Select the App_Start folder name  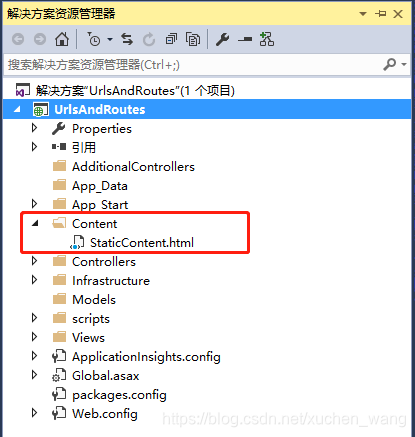(x=100, y=204)
